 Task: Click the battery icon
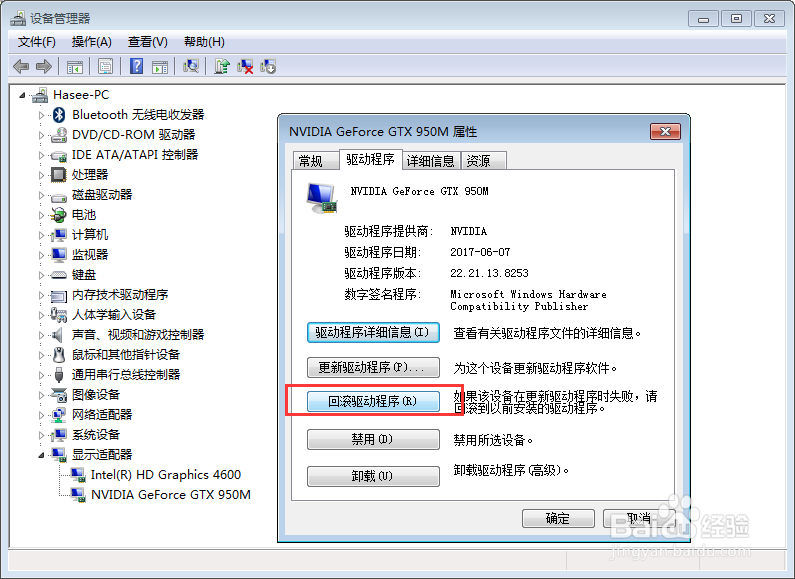click(58, 215)
